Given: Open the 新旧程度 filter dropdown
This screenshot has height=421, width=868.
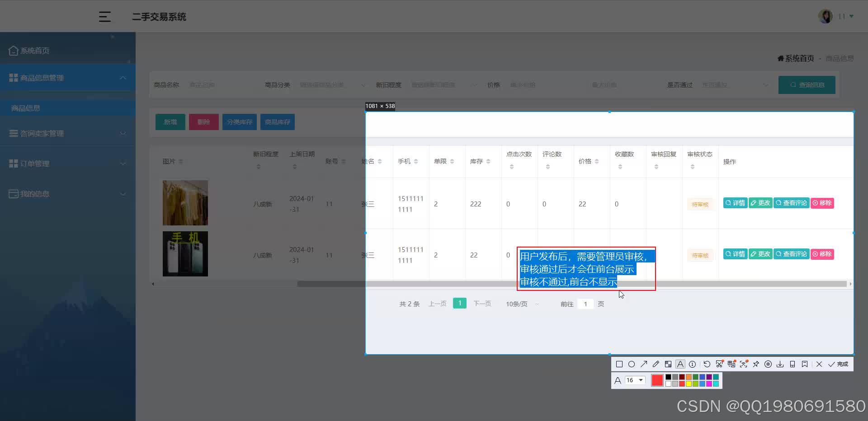Looking at the screenshot, I should point(444,85).
